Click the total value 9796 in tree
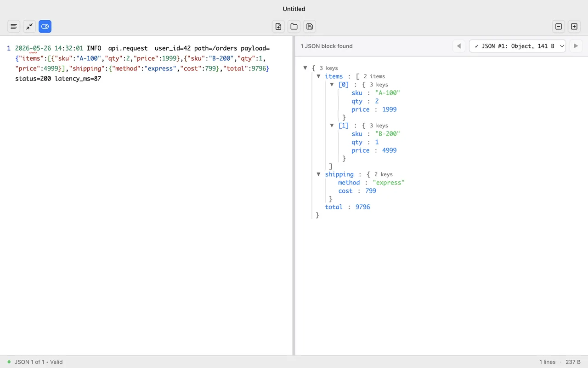 pyautogui.click(x=362, y=207)
